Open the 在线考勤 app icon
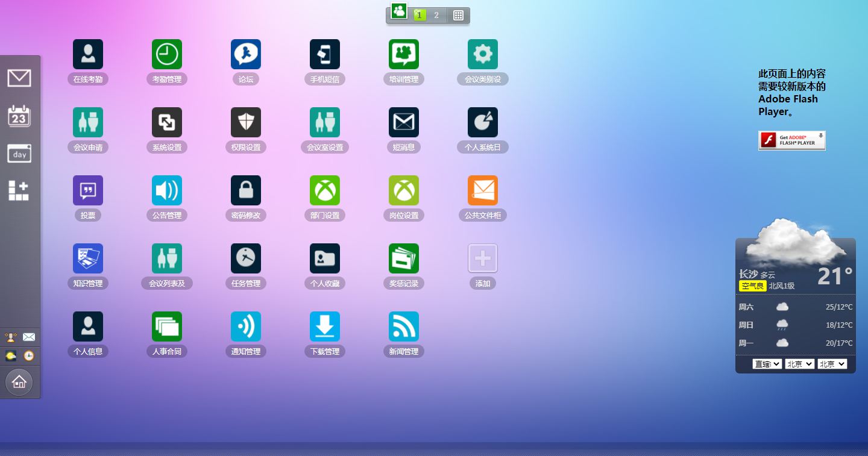Viewport: 868px width, 456px height. coord(88,54)
